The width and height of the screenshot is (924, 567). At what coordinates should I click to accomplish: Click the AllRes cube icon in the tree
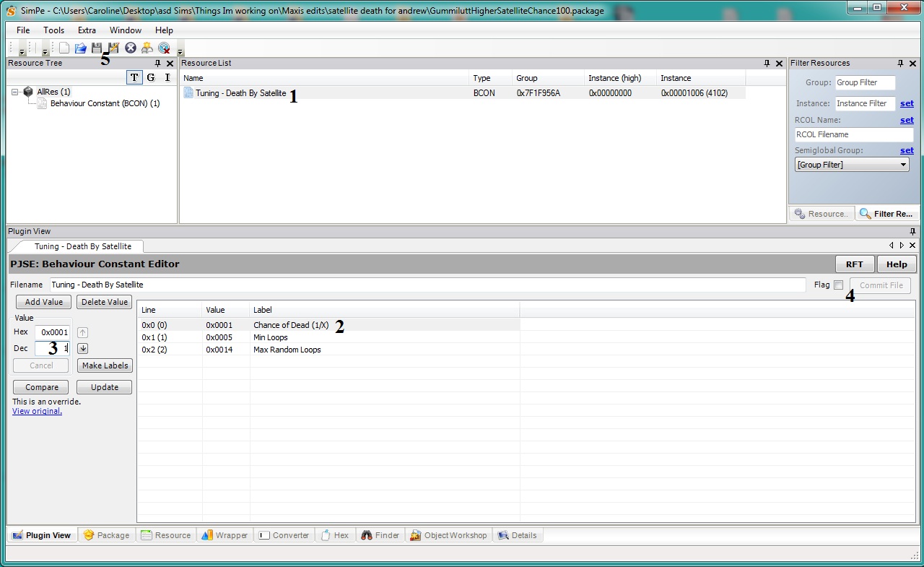click(x=28, y=92)
